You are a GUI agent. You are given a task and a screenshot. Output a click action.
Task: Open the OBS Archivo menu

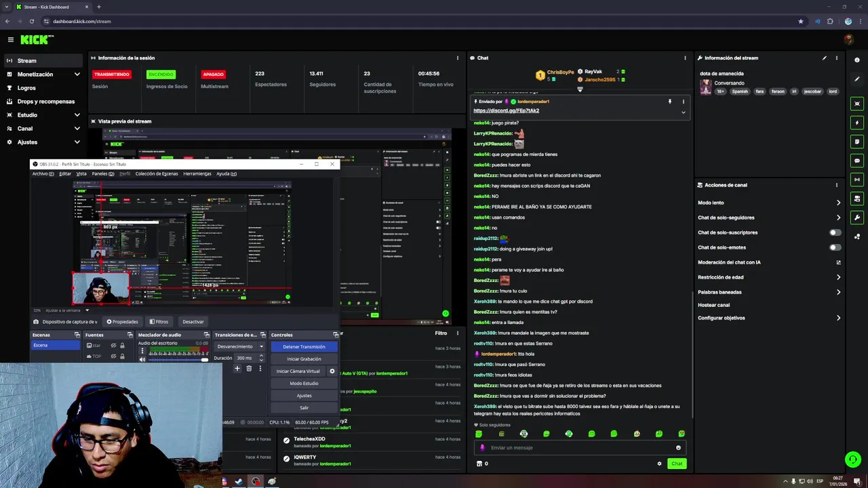pyautogui.click(x=43, y=174)
